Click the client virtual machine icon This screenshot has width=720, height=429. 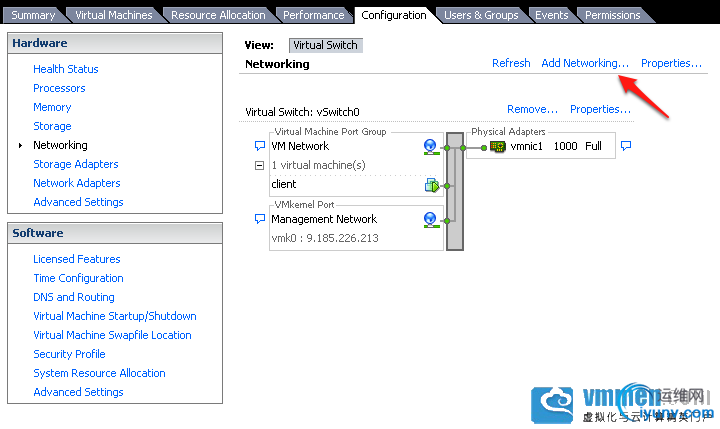point(431,185)
